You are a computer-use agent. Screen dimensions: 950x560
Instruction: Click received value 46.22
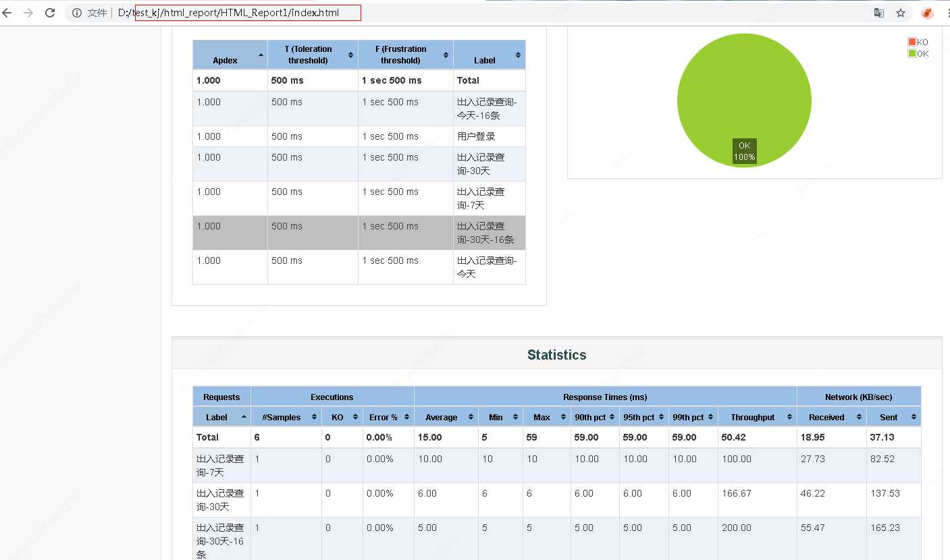tap(813, 493)
